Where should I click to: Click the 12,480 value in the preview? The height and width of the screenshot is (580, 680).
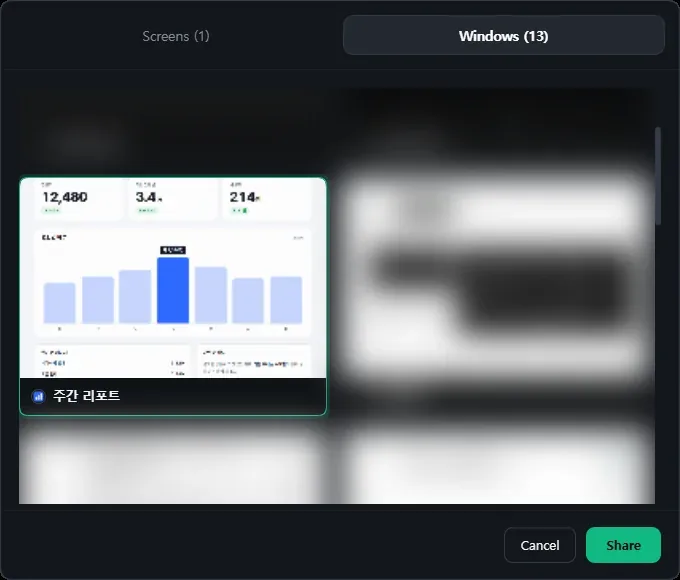coord(65,197)
